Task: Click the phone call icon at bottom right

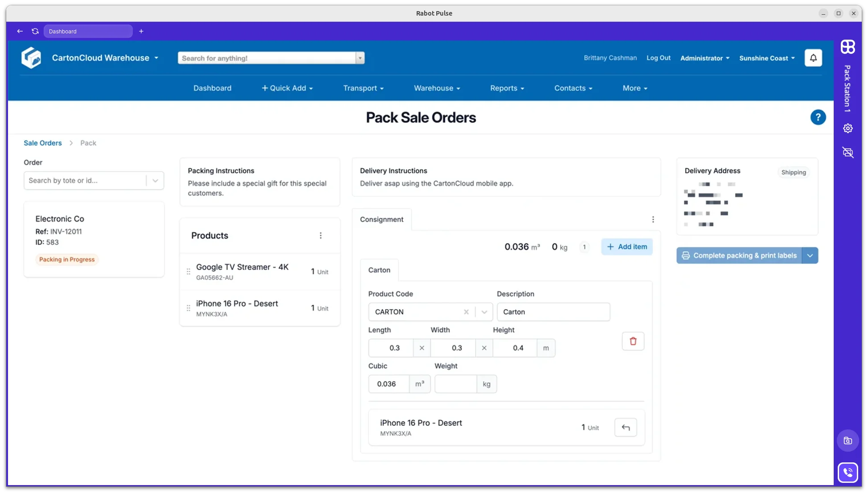Action: (x=848, y=472)
